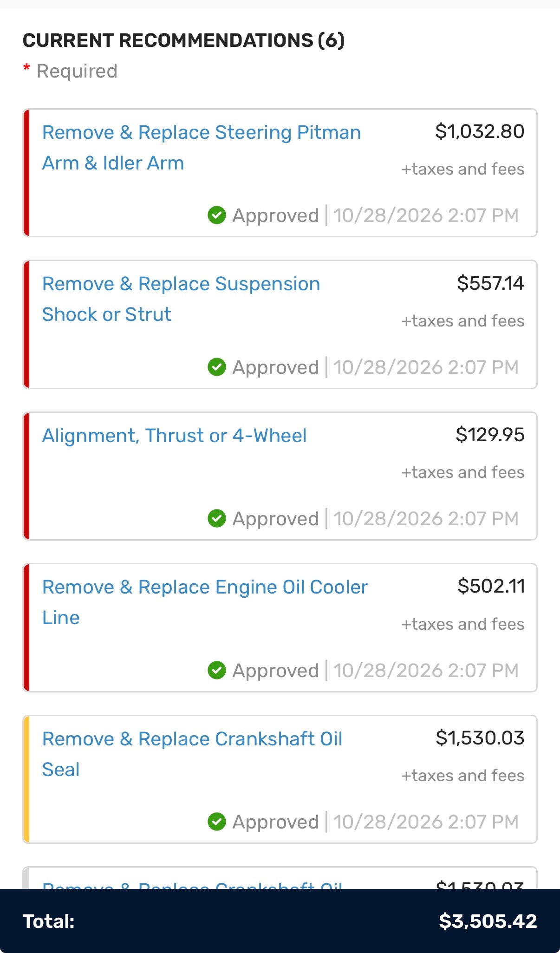Click green approved checkmark on Oil Cooler Line card
This screenshot has width=560, height=953.
click(x=217, y=670)
